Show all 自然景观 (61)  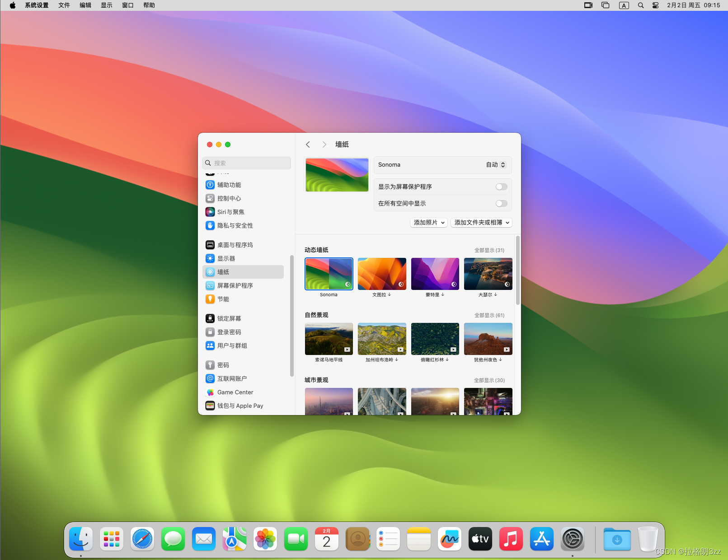tap(489, 315)
